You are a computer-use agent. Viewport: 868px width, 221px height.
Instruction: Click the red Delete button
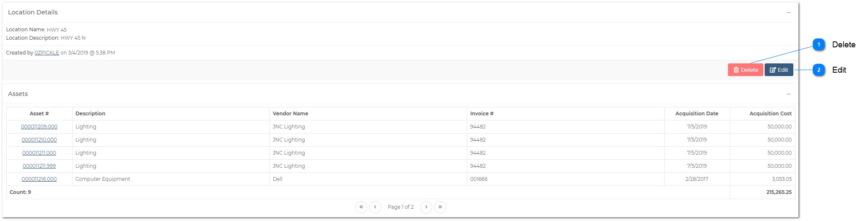click(745, 70)
